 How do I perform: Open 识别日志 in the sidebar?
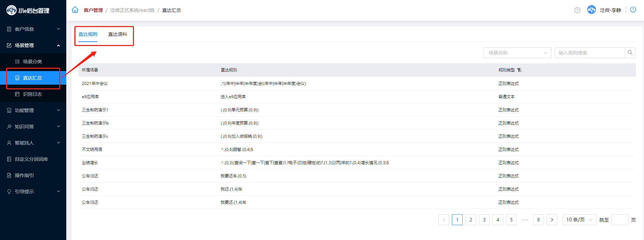(x=33, y=94)
